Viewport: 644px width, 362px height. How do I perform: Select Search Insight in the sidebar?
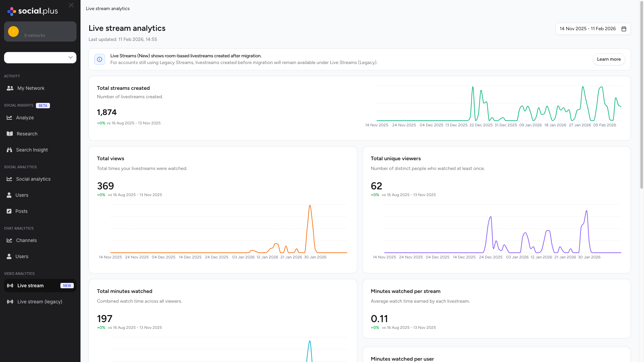coord(32,150)
